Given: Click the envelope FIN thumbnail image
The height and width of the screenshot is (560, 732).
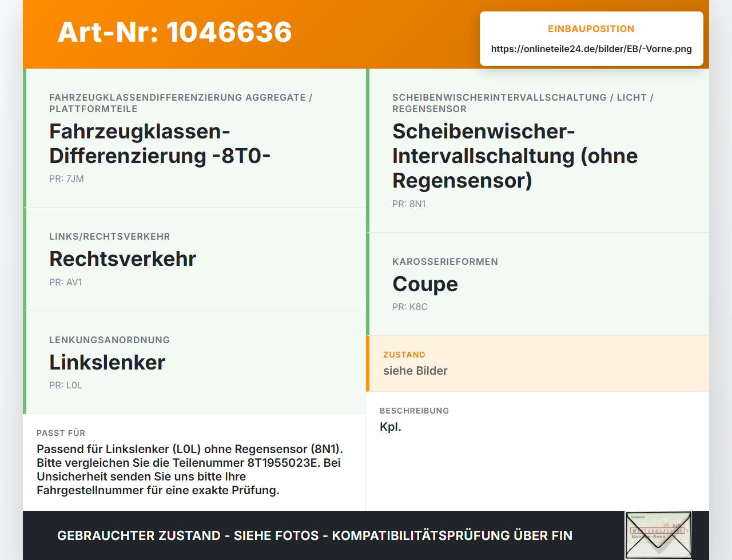Looking at the screenshot, I should (658, 535).
